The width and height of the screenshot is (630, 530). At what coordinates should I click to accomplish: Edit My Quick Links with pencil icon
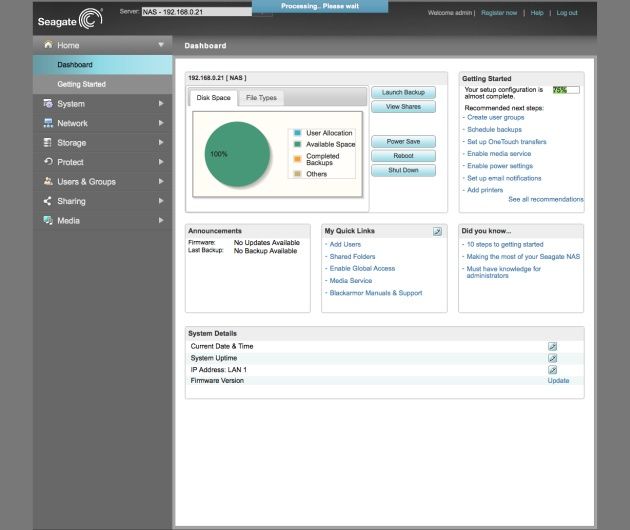coord(437,231)
